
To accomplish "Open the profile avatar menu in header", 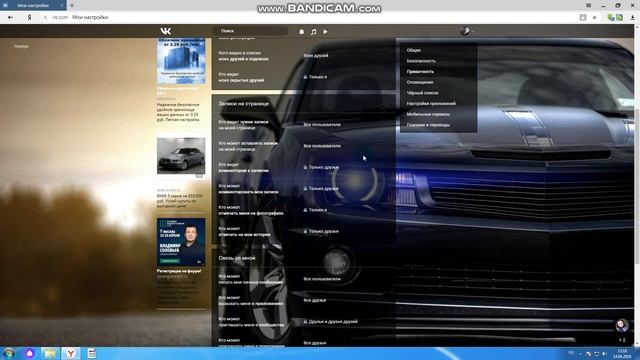I will click(x=464, y=31).
